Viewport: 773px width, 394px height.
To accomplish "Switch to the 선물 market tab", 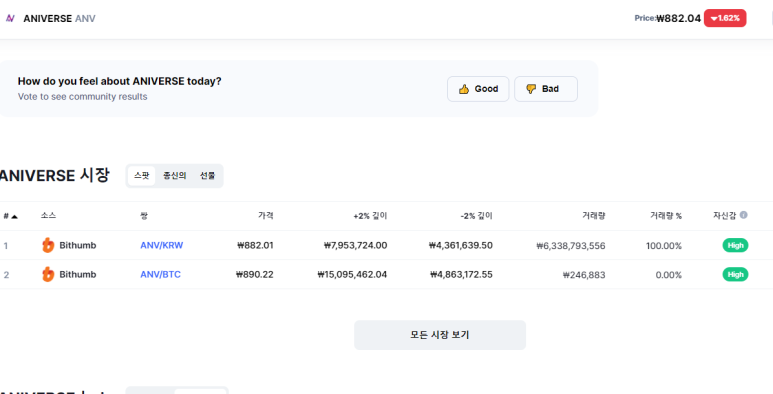I will click(x=208, y=176).
